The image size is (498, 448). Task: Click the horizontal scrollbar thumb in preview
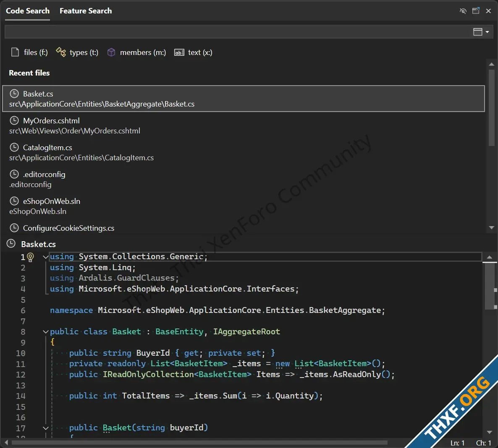coord(199,442)
